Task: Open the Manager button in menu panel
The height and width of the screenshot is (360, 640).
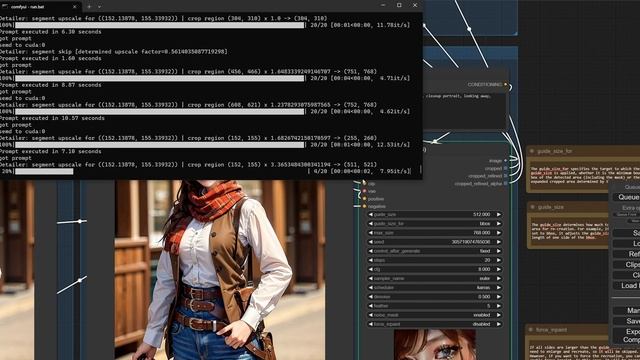Action: tap(627, 311)
